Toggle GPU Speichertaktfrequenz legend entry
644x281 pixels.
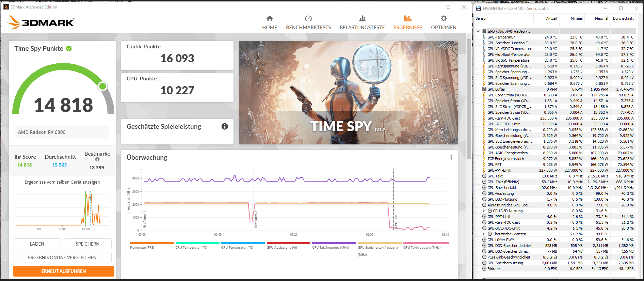click(380, 249)
